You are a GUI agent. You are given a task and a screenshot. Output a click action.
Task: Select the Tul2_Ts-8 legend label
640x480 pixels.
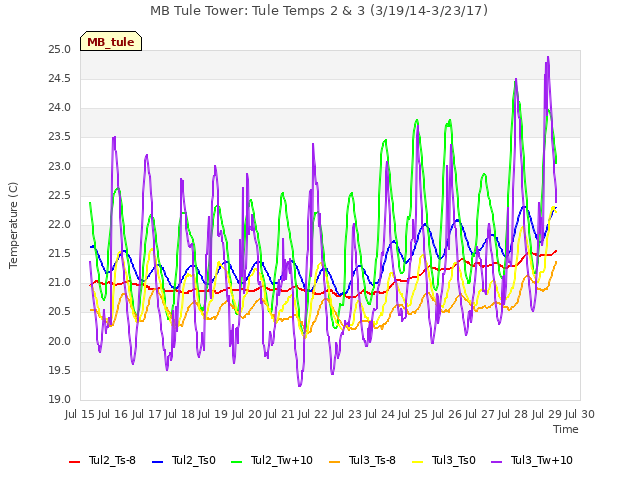point(112,461)
